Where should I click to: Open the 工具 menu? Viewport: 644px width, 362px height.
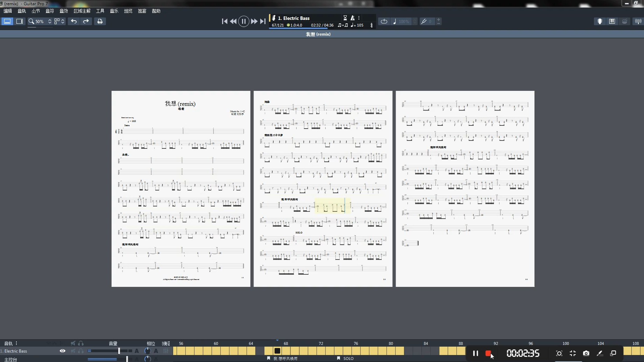tap(100, 11)
